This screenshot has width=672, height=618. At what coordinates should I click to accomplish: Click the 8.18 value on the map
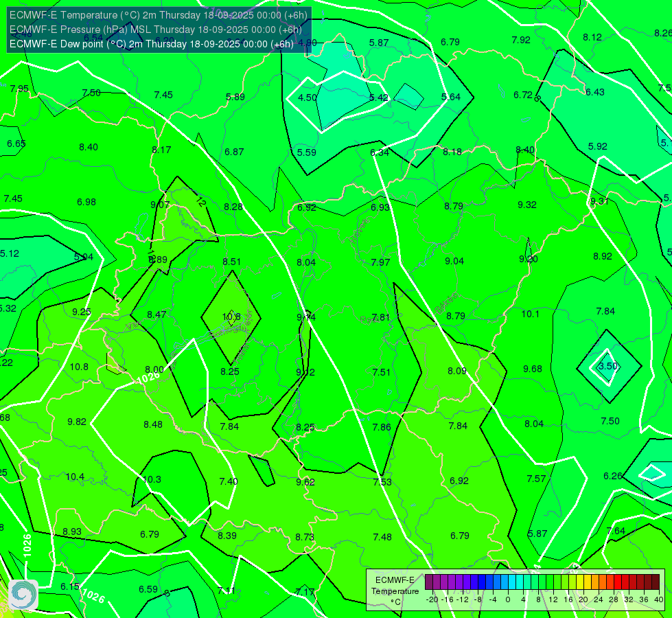coord(452,151)
